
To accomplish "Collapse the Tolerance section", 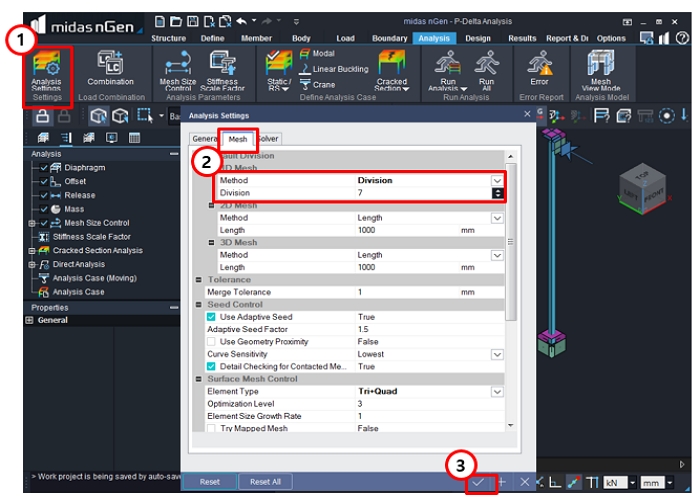I will coord(199,280).
